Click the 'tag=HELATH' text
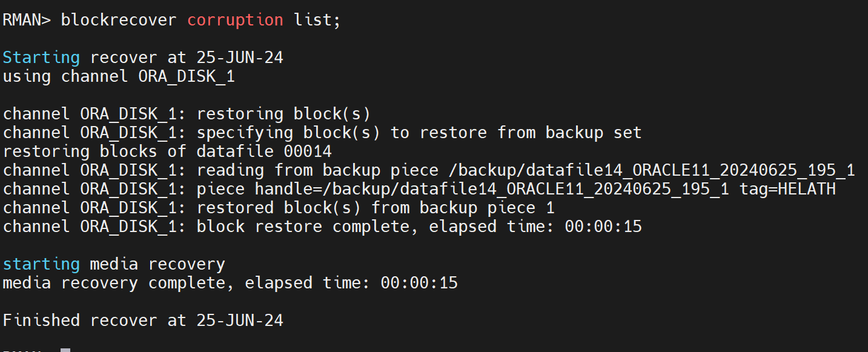868x352 pixels. point(787,189)
